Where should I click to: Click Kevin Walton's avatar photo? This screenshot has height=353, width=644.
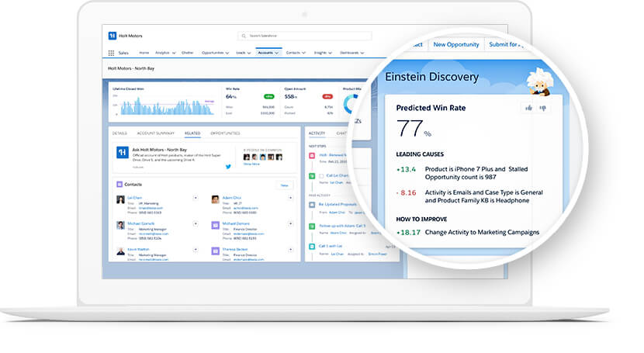[120, 251]
